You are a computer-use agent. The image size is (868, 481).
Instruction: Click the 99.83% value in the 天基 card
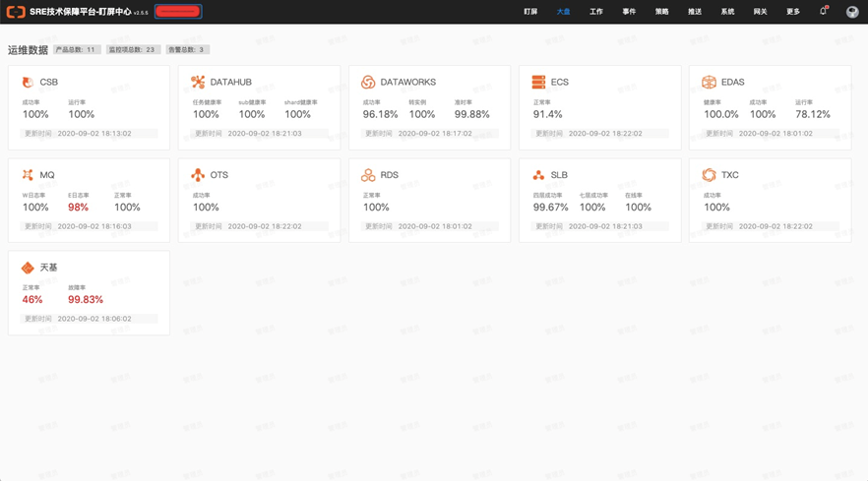[86, 299]
